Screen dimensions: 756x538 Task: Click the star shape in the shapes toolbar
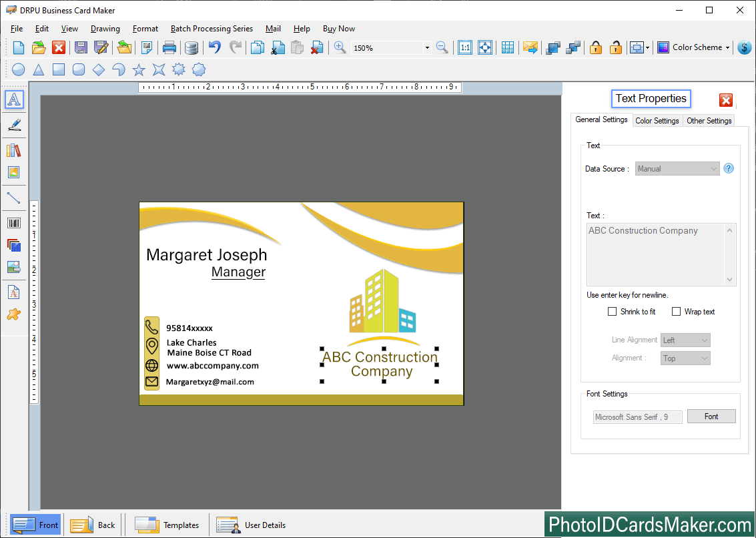click(x=139, y=69)
